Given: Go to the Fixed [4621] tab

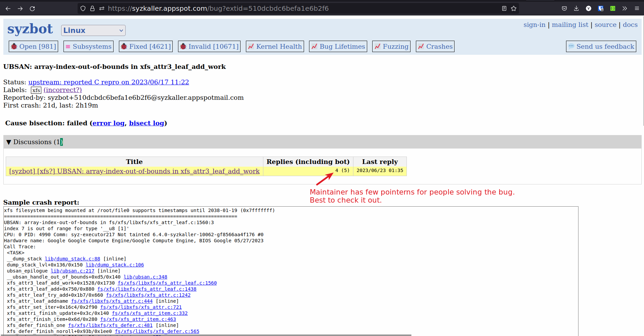Looking at the screenshot, I should tap(146, 46).
